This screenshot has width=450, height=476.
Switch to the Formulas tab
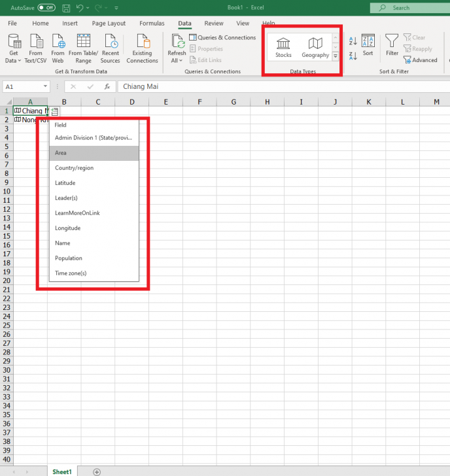pos(152,24)
